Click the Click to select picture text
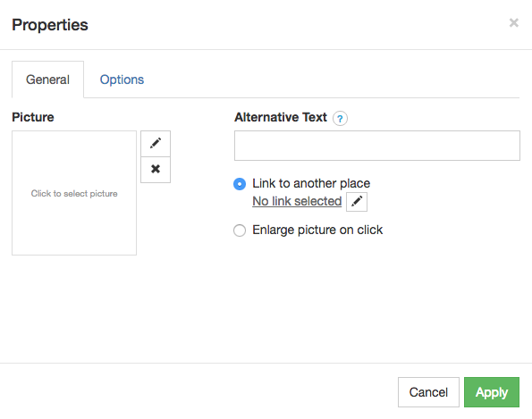Viewport: 532px width, 419px height. click(x=74, y=194)
